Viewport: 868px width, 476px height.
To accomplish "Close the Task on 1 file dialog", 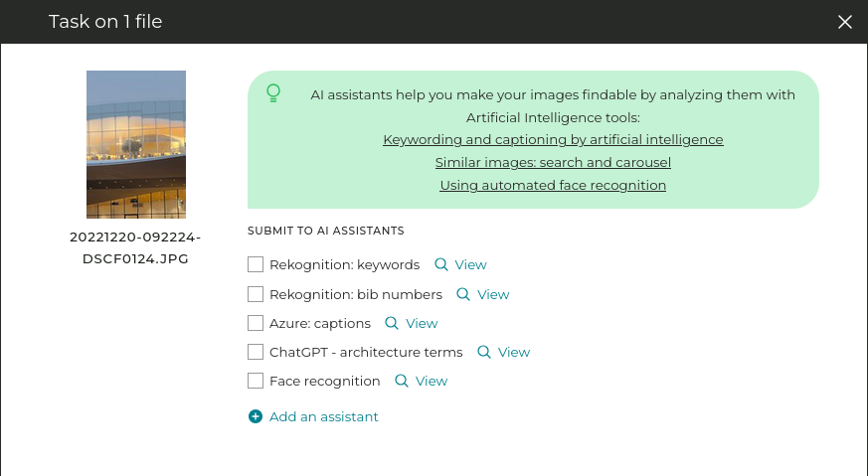I will click(845, 22).
